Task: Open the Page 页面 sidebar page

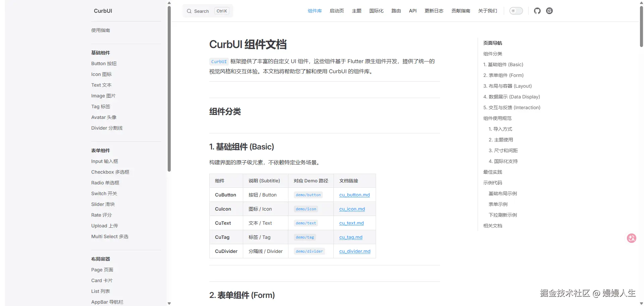Action: pos(102,270)
